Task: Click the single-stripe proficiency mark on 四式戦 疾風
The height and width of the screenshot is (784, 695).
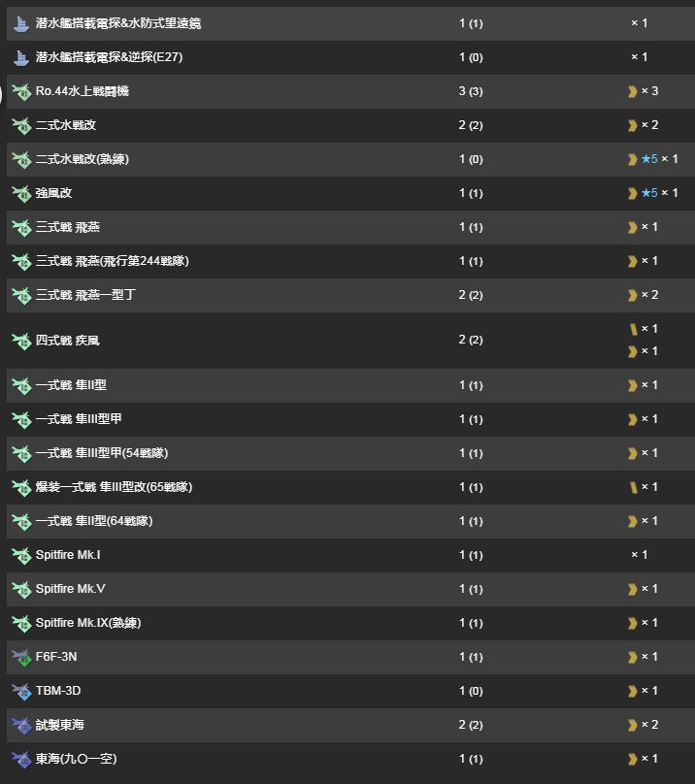Action: tap(634, 329)
